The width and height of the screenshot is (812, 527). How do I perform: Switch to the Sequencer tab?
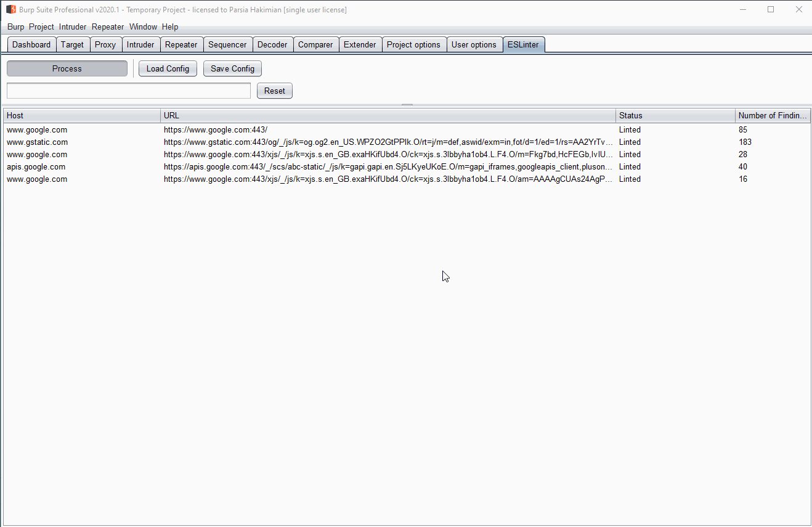(x=227, y=44)
